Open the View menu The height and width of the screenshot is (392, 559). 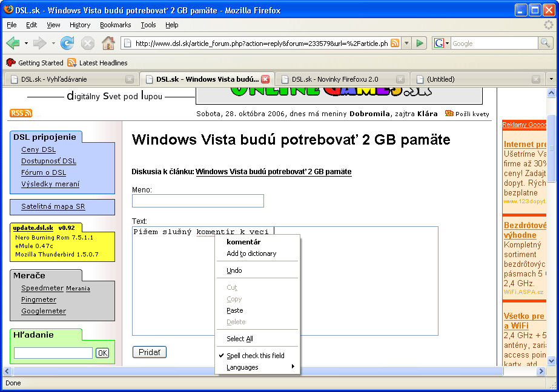(53, 25)
